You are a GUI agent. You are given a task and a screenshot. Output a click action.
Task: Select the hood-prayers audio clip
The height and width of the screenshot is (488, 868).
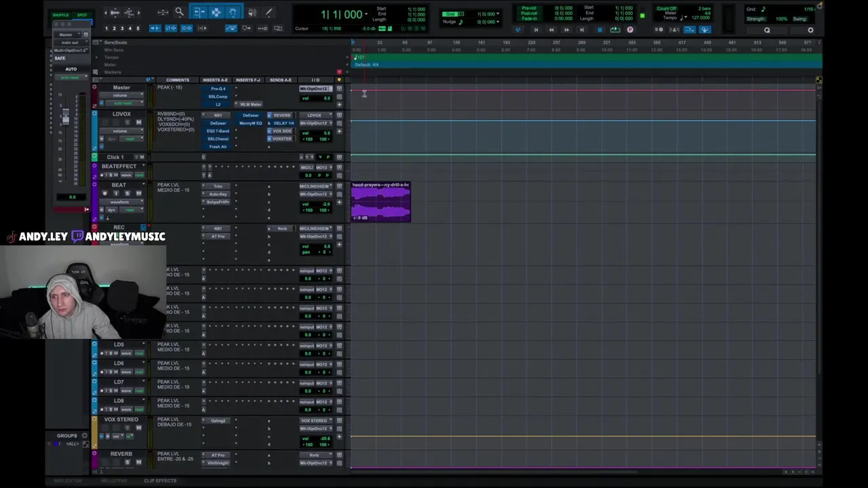pyautogui.click(x=380, y=202)
